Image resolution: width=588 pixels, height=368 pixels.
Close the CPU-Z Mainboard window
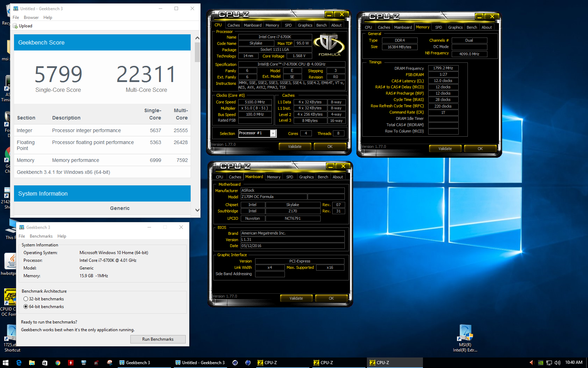click(343, 166)
